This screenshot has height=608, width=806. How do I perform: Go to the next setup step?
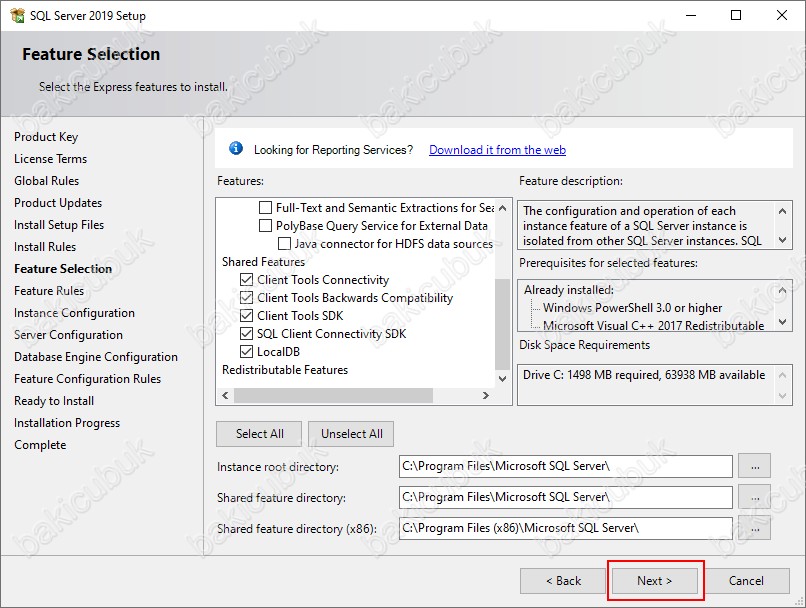(654, 581)
